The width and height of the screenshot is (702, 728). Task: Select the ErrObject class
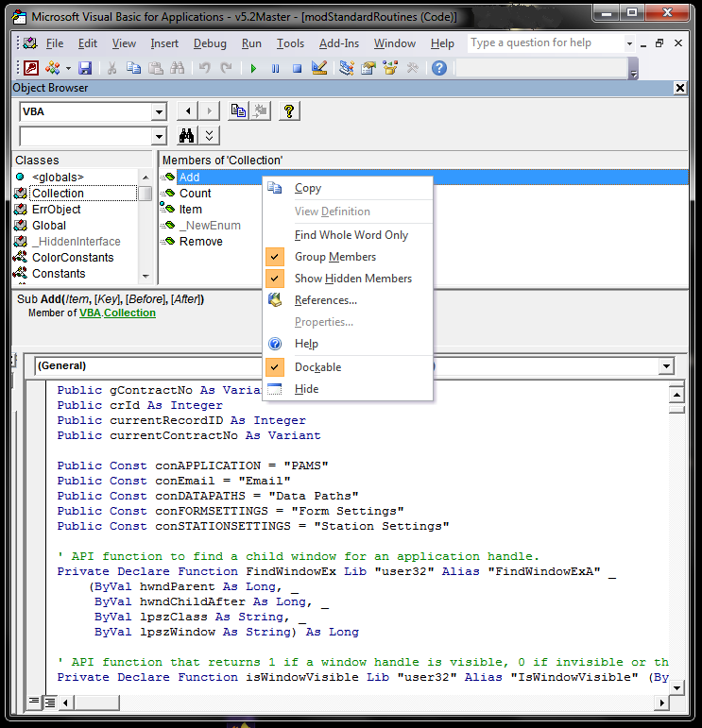coord(56,210)
